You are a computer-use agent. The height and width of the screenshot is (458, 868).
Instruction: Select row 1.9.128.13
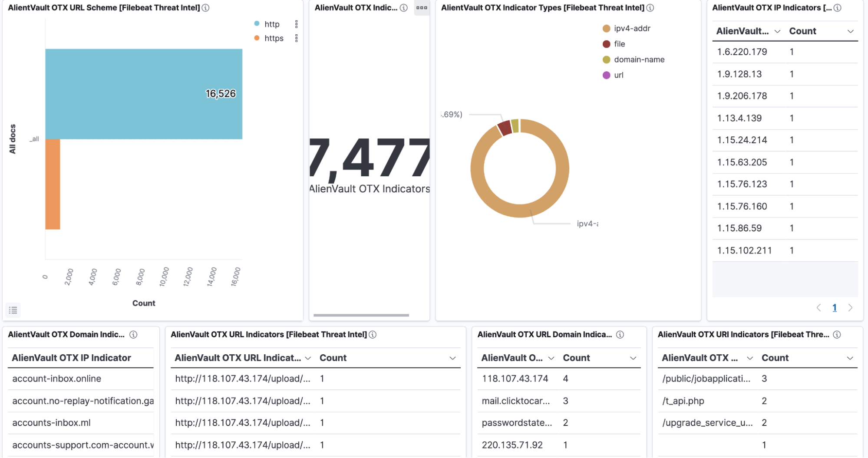click(785, 74)
